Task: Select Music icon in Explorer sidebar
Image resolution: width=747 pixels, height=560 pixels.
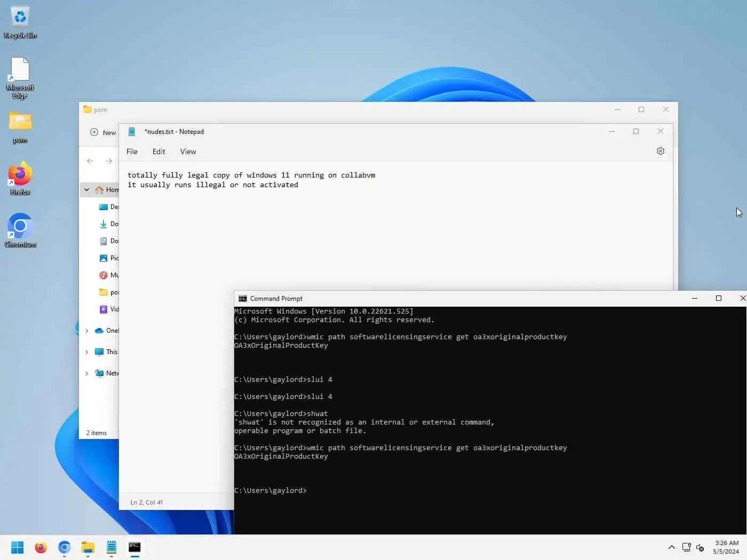Action: [104, 275]
